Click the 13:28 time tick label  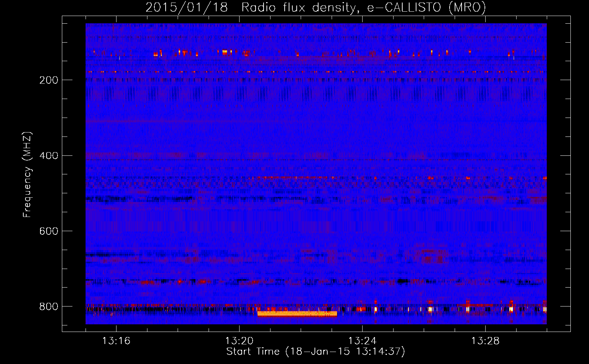click(x=485, y=341)
